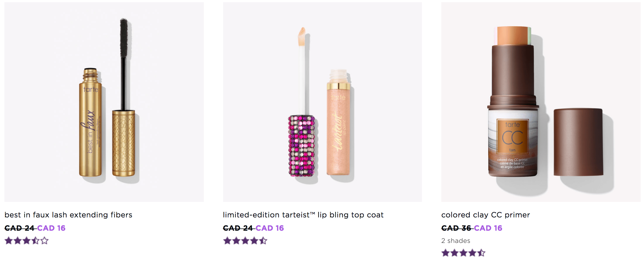
Task: Click the lip top coat's half-filled last star
Action: [x=263, y=241]
